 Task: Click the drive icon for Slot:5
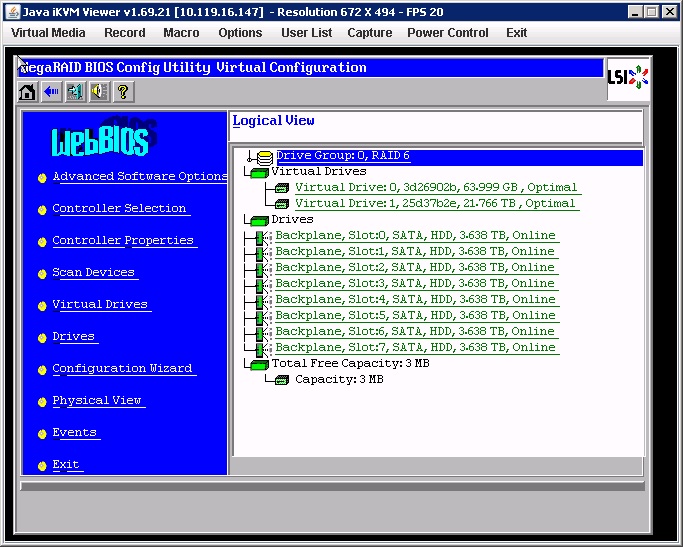[x=263, y=317]
